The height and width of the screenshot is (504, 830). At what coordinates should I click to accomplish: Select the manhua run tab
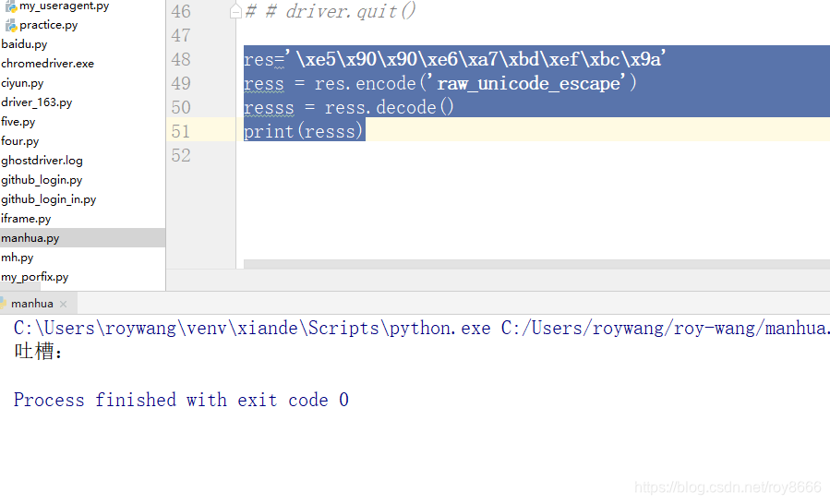[31, 304]
